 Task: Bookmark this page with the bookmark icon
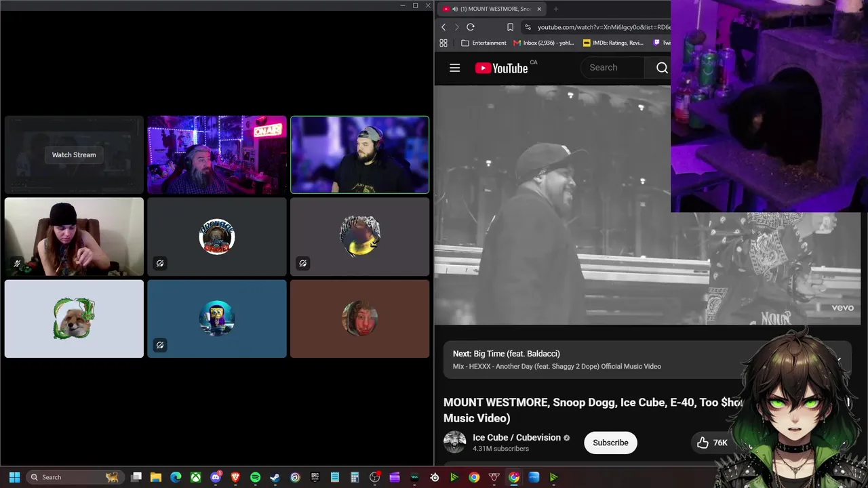click(x=510, y=27)
